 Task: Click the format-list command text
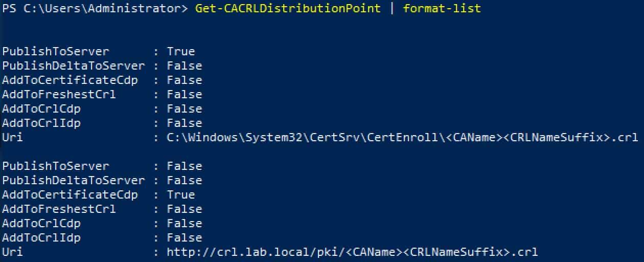442,9
